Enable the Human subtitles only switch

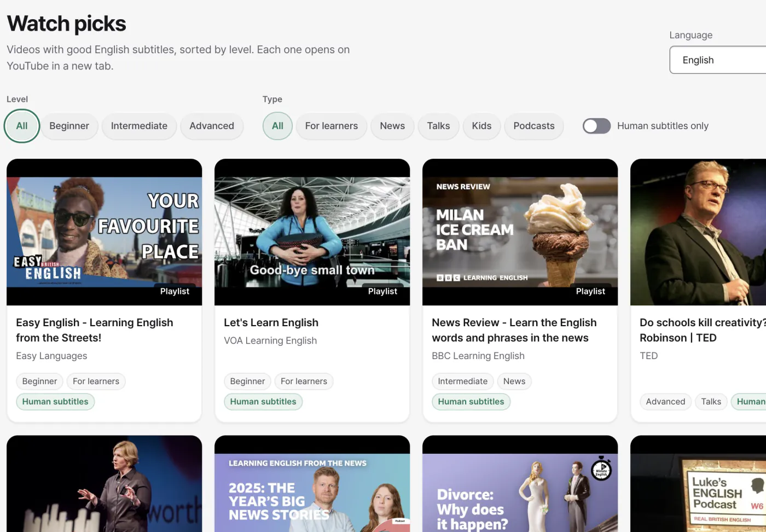pyautogui.click(x=596, y=126)
